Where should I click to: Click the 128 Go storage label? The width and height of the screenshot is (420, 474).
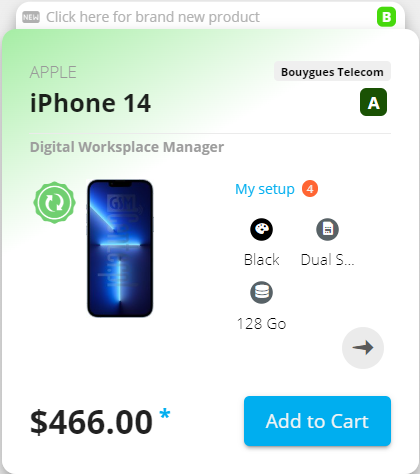click(262, 324)
